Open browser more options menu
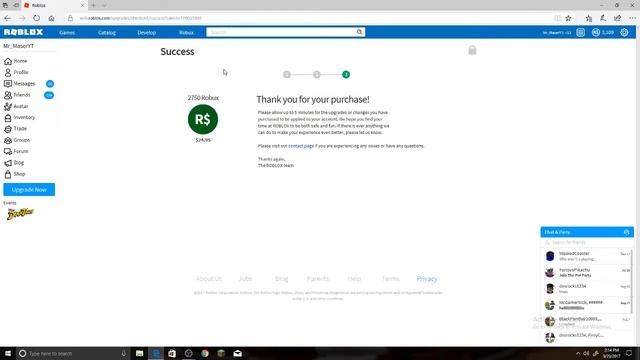 pos(632,18)
